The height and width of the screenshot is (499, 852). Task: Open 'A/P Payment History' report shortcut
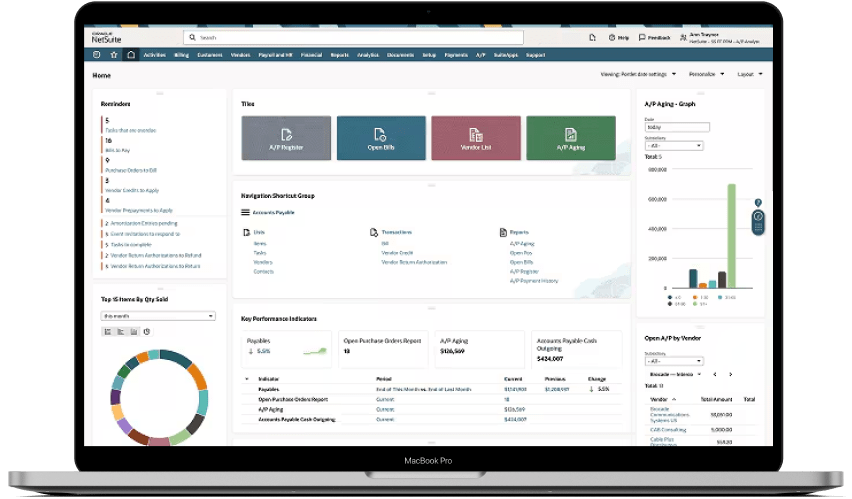[534, 280]
